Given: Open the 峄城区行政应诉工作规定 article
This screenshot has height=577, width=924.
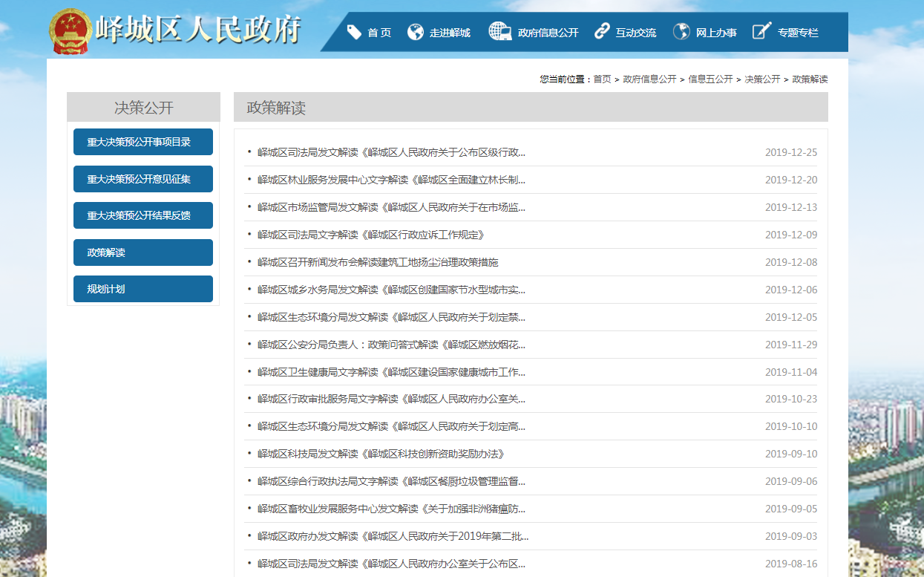Looking at the screenshot, I should click(x=371, y=235).
